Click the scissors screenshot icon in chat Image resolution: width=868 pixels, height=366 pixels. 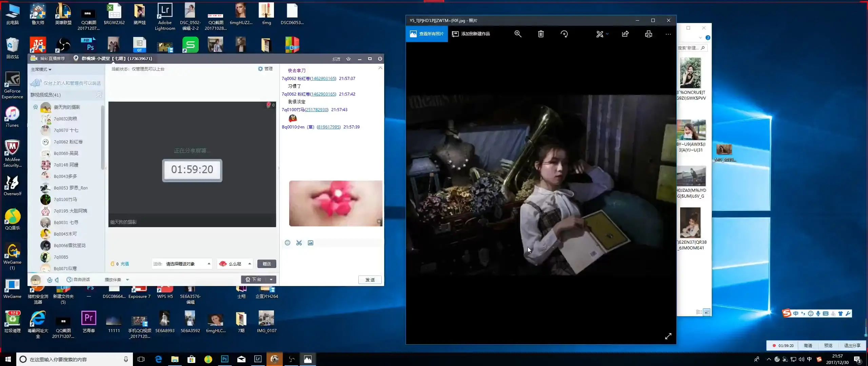pyautogui.click(x=299, y=243)
